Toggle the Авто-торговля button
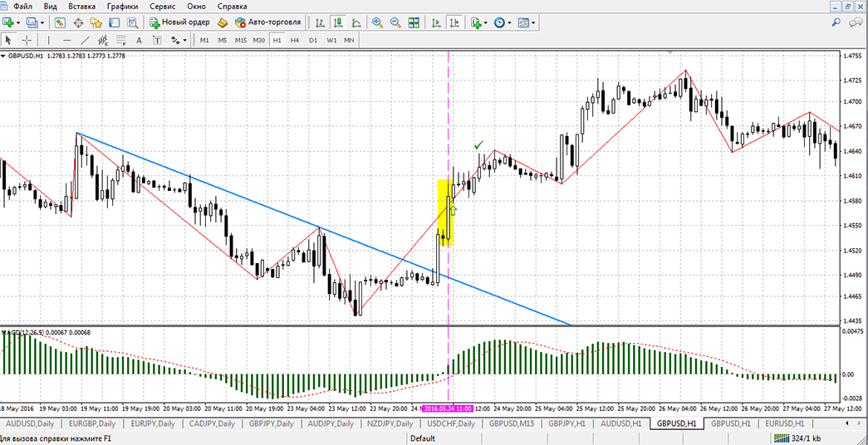The width and height of the screenshot is (868, 445). (x=268, y=22)
